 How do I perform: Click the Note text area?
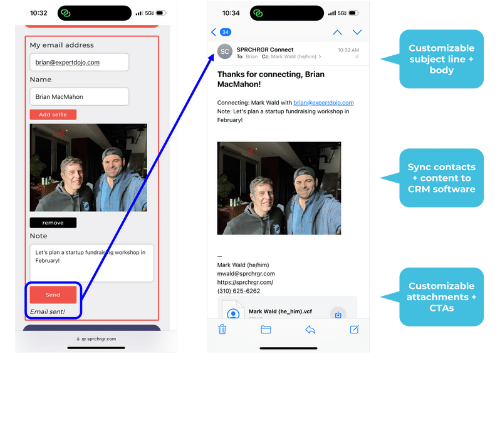92,263
